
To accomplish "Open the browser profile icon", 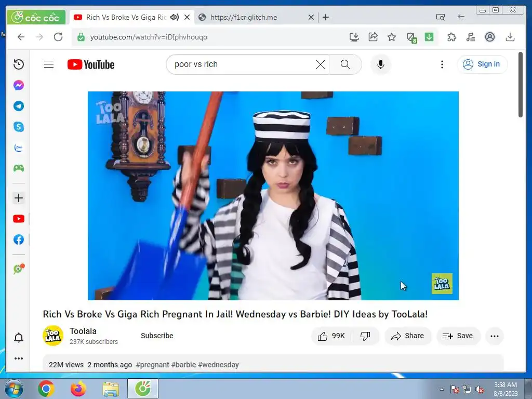I will [x=489, y=37].
